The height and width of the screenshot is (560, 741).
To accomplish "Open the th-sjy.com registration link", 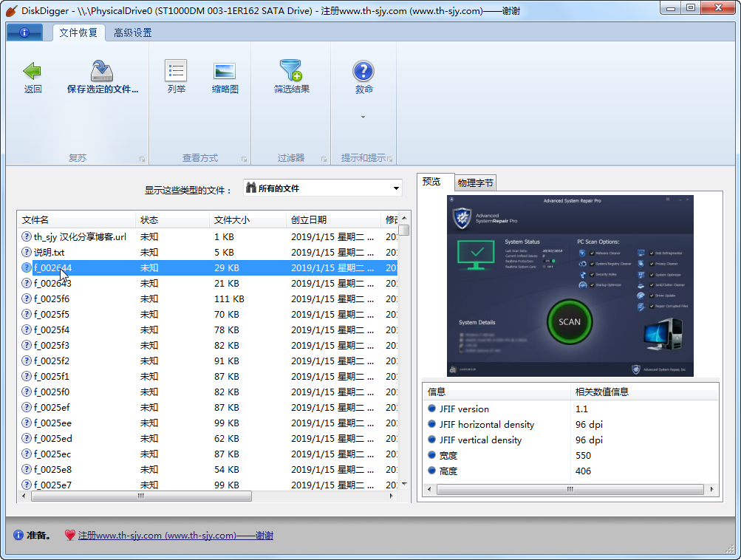I will pos(176,536).
